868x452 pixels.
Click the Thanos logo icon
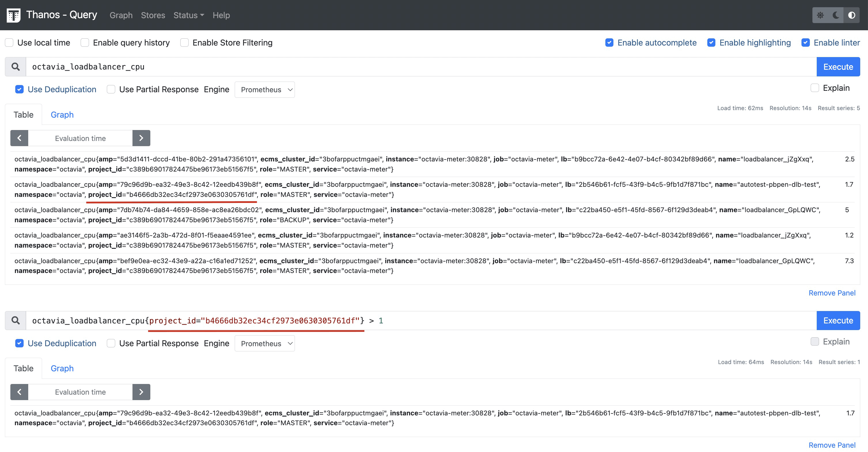click(x=14, y=15)
